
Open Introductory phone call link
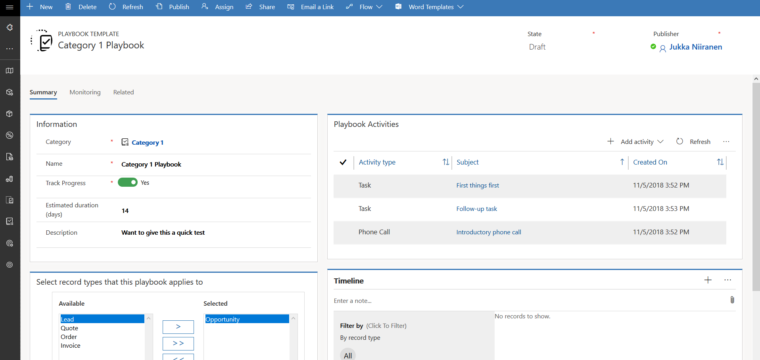coord(489,232)
